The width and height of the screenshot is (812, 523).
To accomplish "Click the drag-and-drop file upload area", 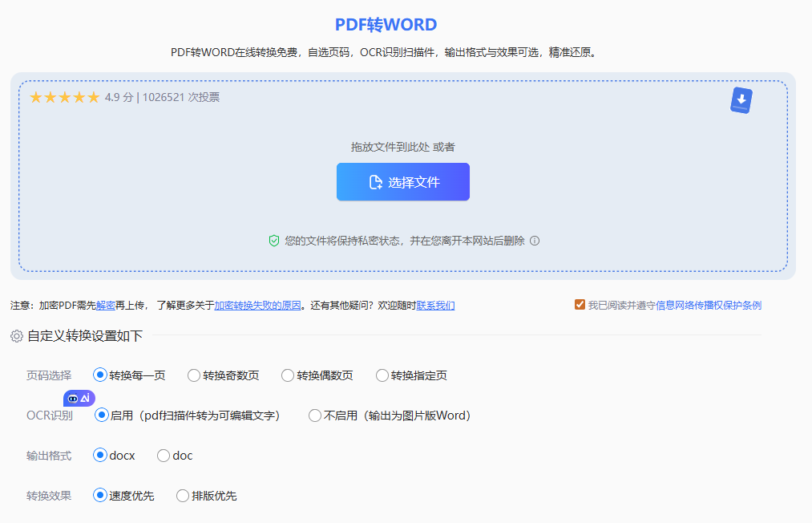I will click(x=402, y=147).
